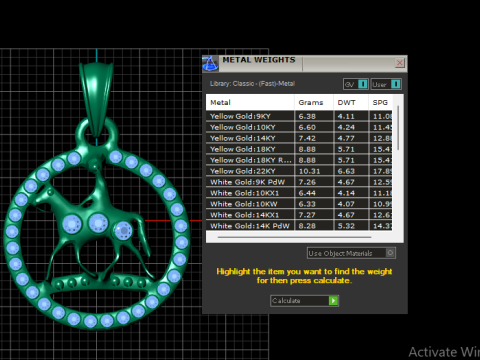Click the Metal Weights wizard icon
The height and width of the screenshot is (360, 480).
(x=210, y=63)
